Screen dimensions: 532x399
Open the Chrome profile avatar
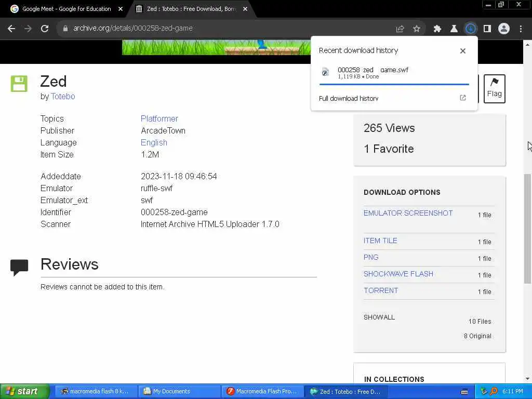[504, 29]
